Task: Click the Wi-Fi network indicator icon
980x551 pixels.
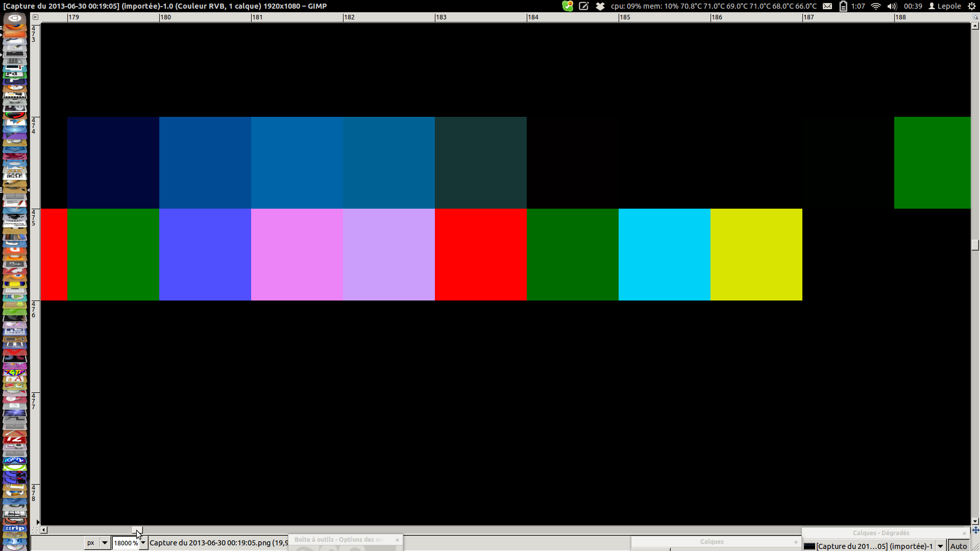Action: [876, 6]
